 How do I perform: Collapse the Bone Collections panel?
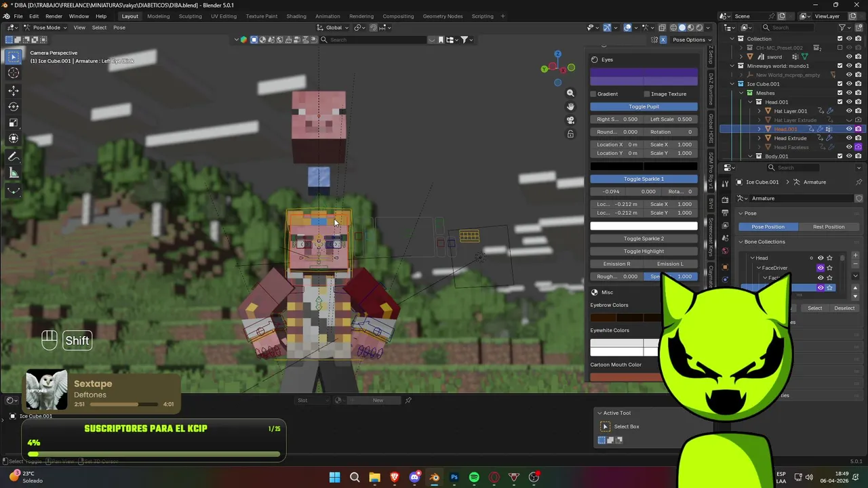pyautogui.click(x=741, y=242)
